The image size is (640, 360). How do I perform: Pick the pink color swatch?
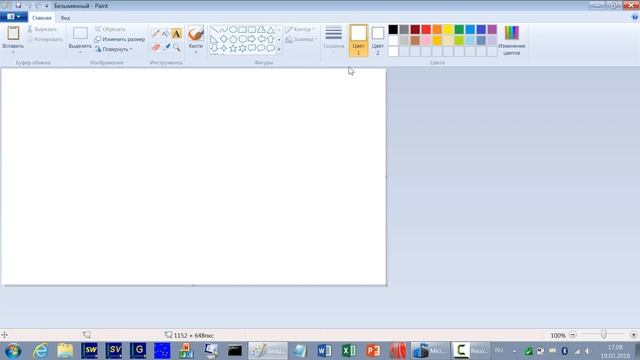point(426,40)
